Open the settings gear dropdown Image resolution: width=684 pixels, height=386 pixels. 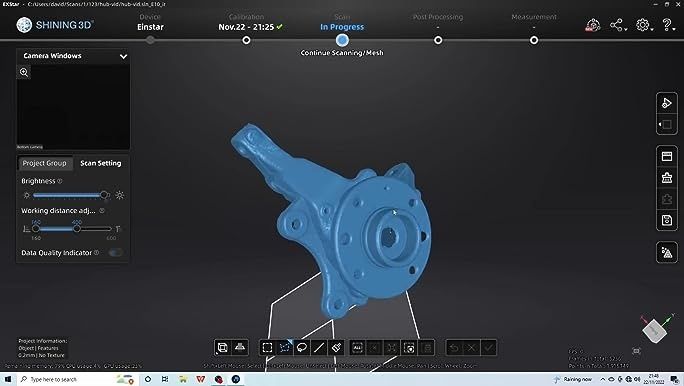644,25
